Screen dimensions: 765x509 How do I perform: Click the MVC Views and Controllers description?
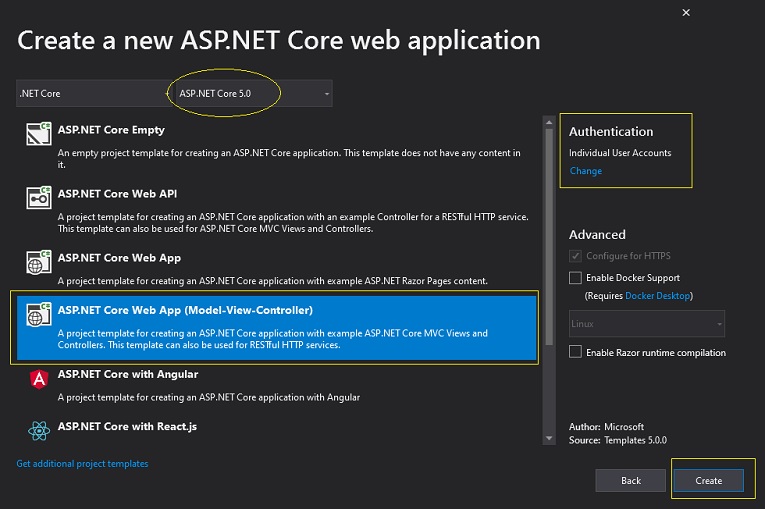[273, 339]
